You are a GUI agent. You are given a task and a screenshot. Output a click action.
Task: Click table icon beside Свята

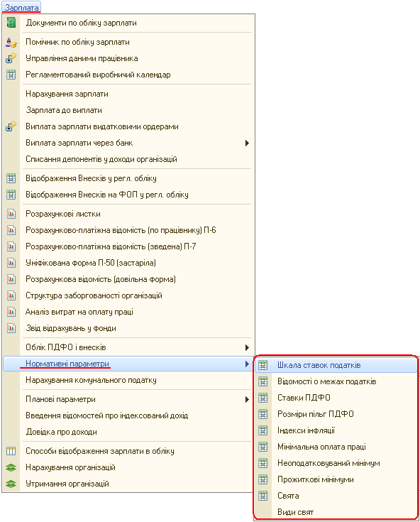click(x=263, y=496)
